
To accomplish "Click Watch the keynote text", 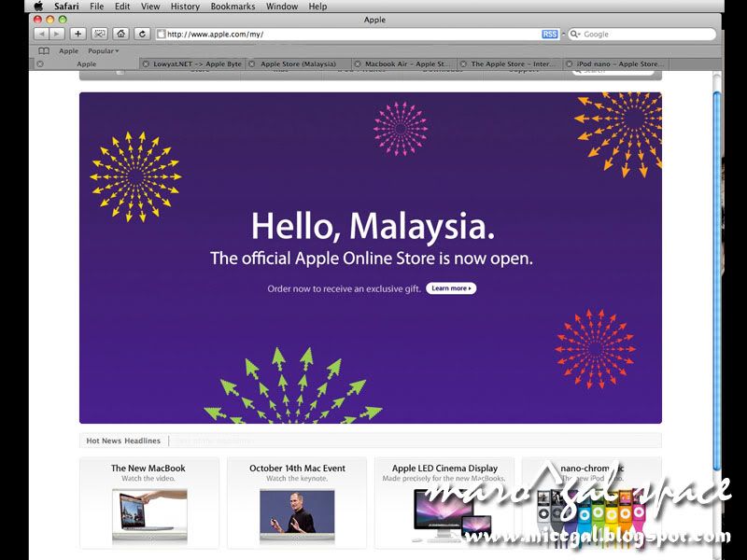I will coord(297,479).
